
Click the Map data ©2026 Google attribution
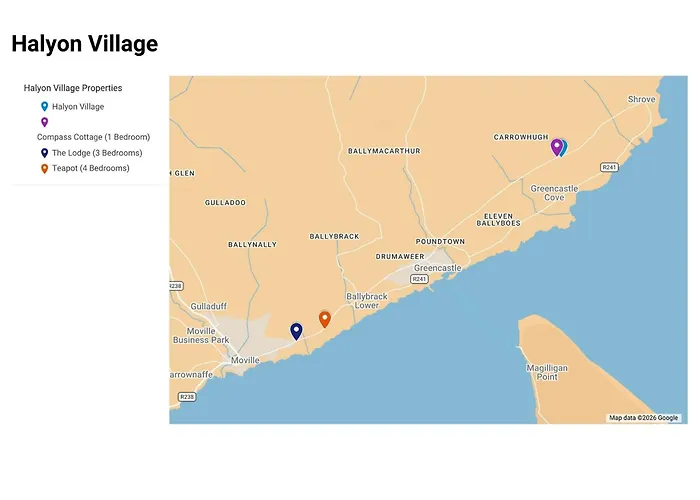[x=644, y=418]
